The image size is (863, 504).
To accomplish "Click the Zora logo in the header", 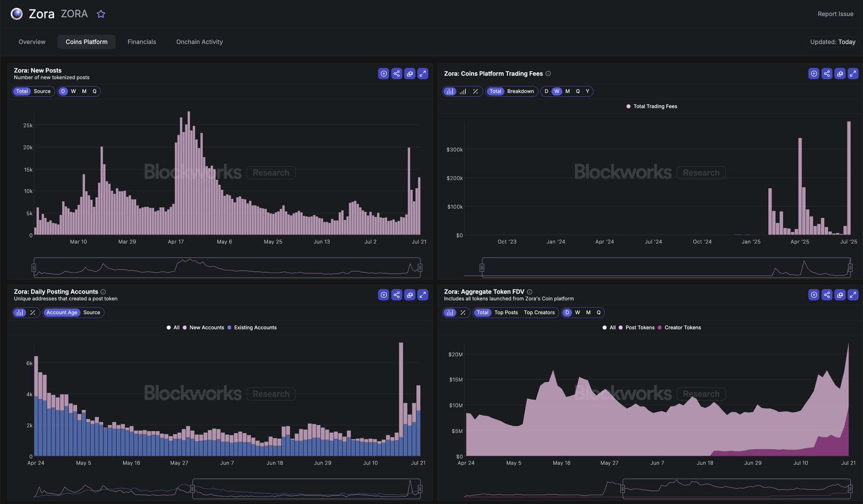I will coord(16,13).
